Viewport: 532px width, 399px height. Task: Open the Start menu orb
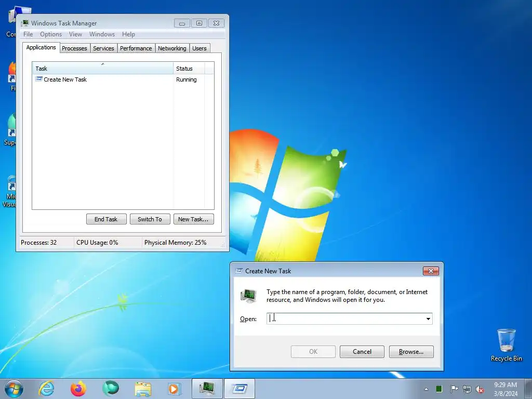tap(14, 389)
